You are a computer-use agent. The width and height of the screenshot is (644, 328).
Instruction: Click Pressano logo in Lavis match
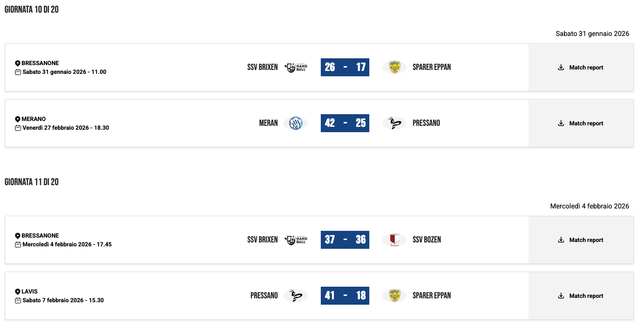tap(296, 295)
